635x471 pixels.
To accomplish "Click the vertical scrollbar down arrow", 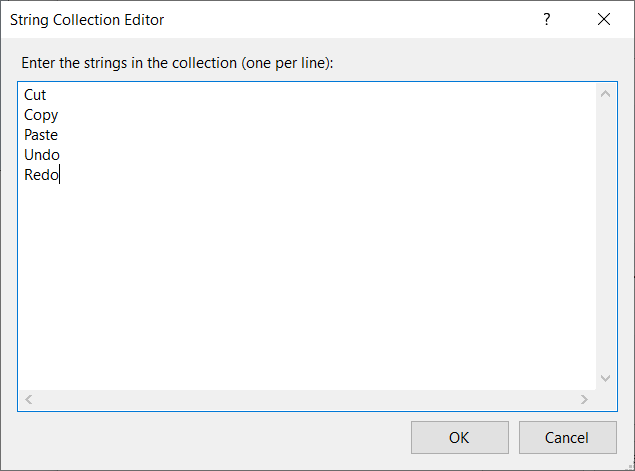I will (605, 378).
